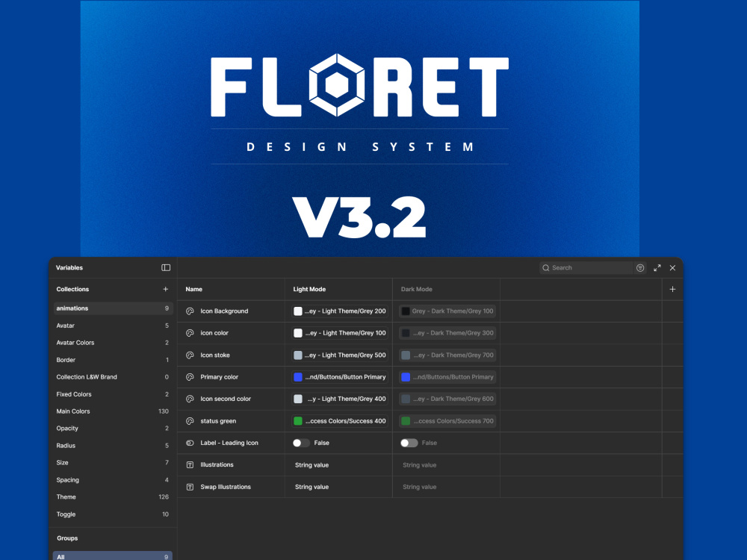
Task: Add a new collection with the plus icon
Action: tap(165, 289)
